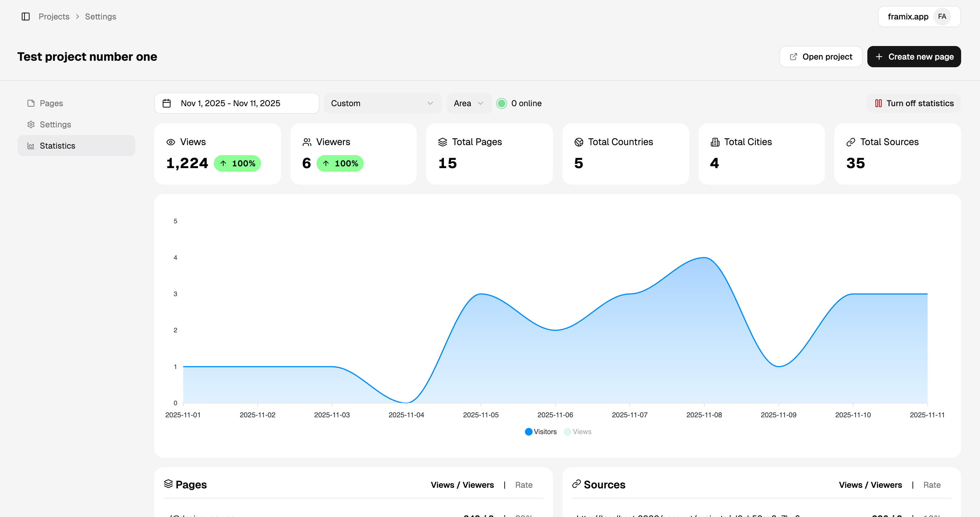This screenshot has width=980, height=517.
Task: Click the calendar icon in date field
Action: point(167,103)
